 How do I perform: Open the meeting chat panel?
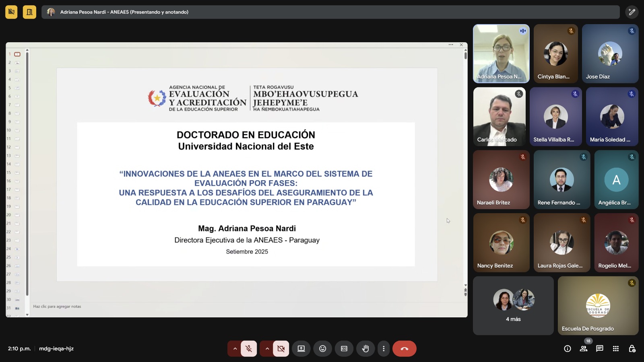pyautogui.click(x=600, y=349)
